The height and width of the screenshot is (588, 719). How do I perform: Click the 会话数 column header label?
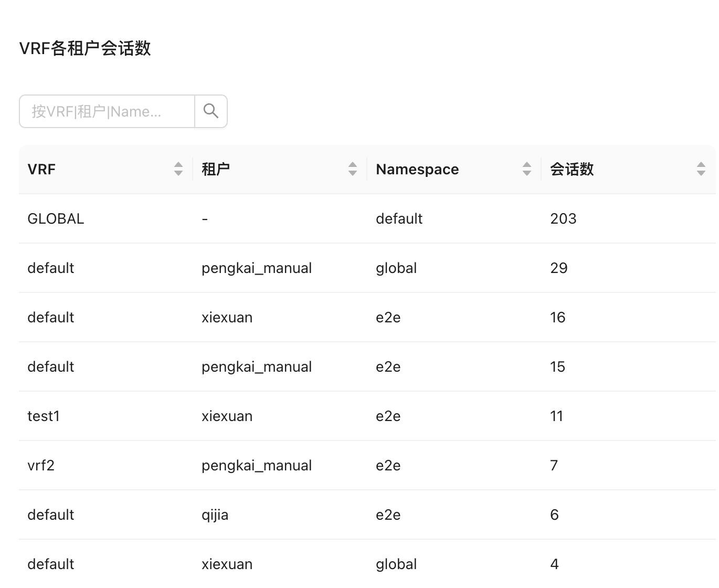pyautogui.click(x=572, y=170)
